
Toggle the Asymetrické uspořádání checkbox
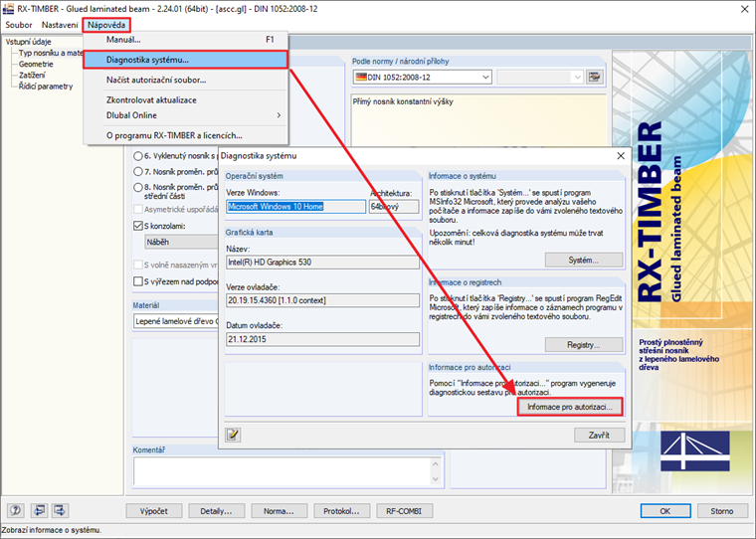[x=138, y=209]
